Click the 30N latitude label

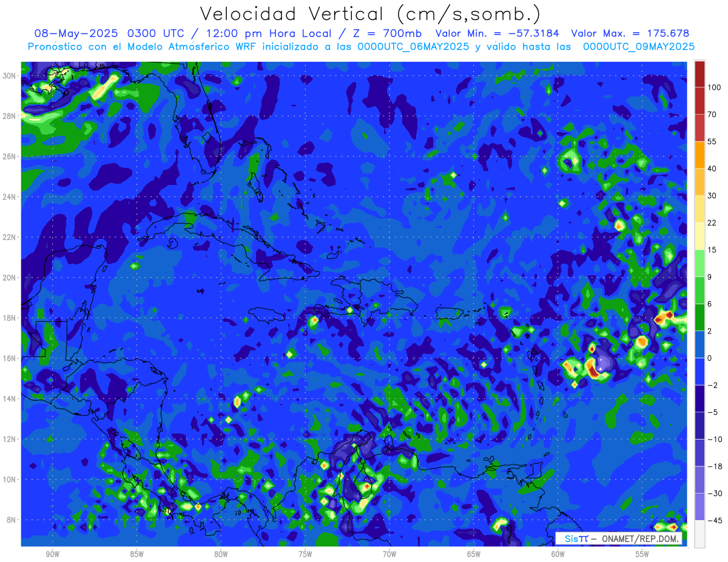coord(9,76)
